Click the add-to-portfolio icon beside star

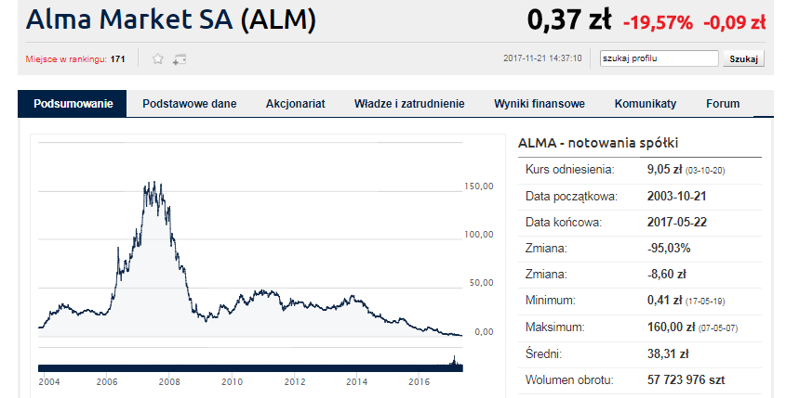coord(179,60)
